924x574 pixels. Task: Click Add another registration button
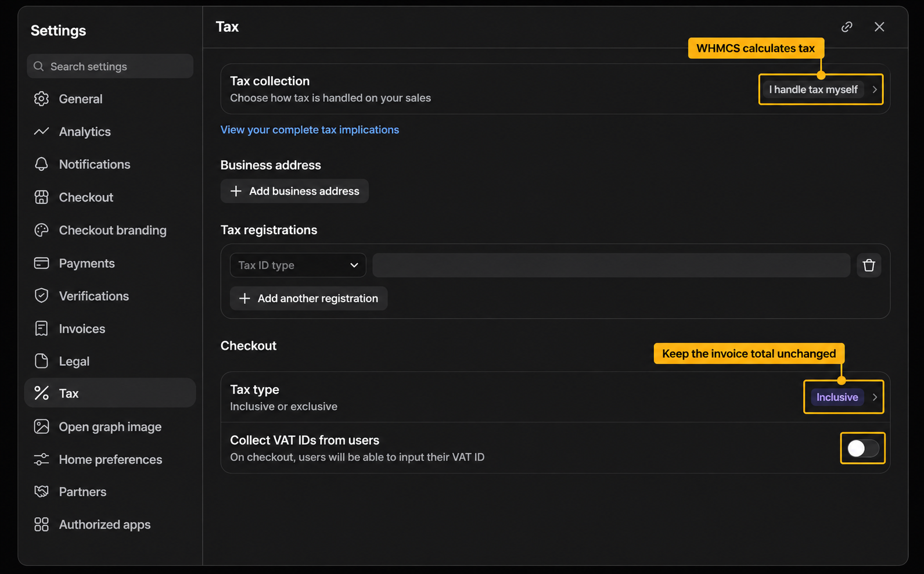[x=308, y=299]
